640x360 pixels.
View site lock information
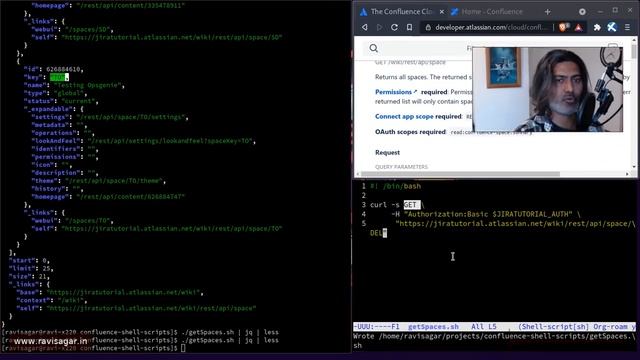click(428, 27)
